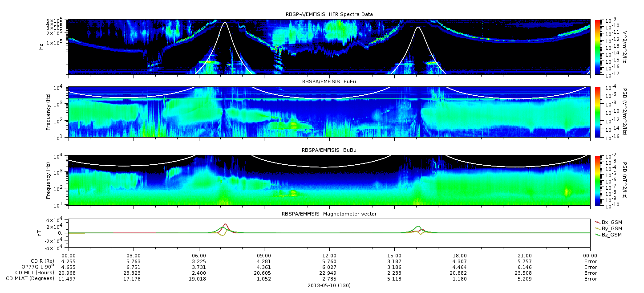The width and height of the screenshot is (644, 293).
Task: Click the 2013-05-10 (130) date label
Action: (x=329, y=285)
